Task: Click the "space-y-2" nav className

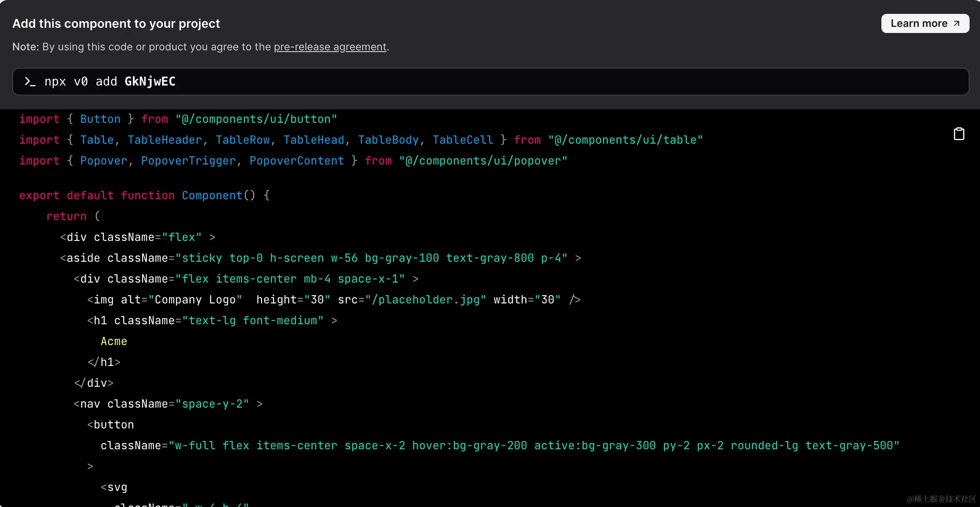Action: coord(212,404)
